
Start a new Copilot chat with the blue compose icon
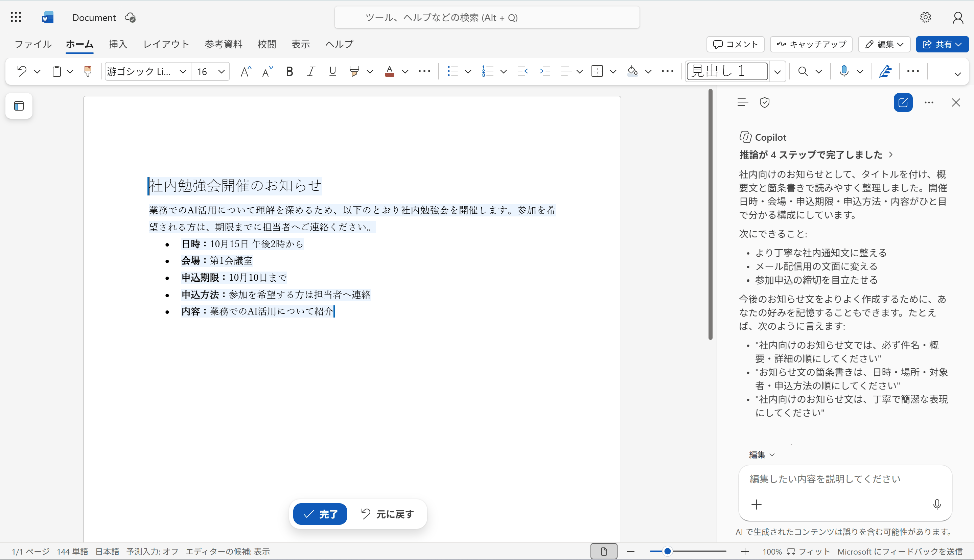pyautogui.click(x=903, y=102)
